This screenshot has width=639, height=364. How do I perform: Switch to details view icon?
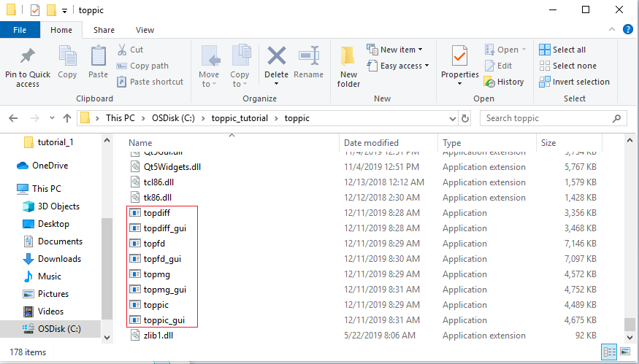[x=609, y=352]
